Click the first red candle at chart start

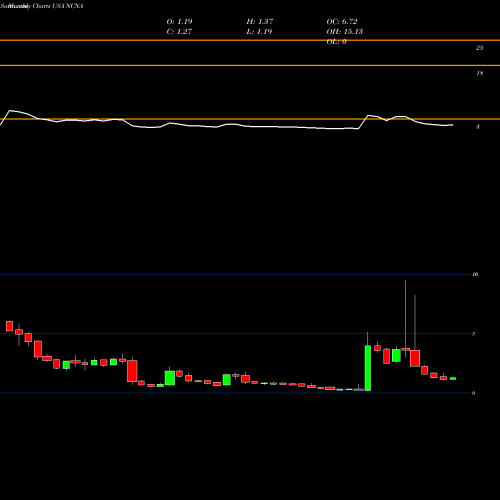tap(9, 326)
